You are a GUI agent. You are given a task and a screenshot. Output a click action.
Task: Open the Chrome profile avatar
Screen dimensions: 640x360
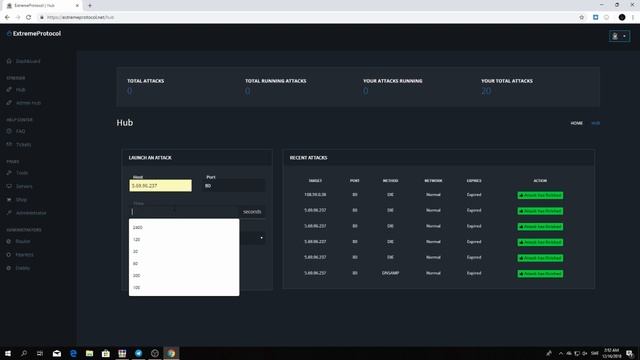622,17
